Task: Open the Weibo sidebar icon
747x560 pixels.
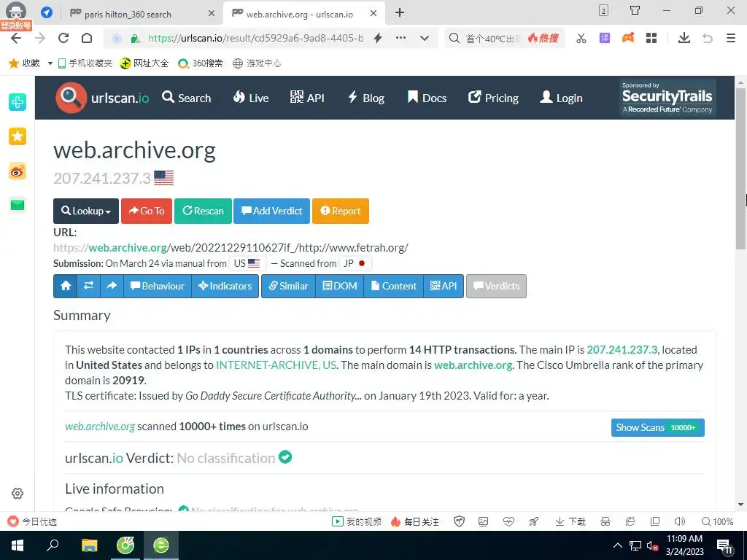Action: coord(18,171)
